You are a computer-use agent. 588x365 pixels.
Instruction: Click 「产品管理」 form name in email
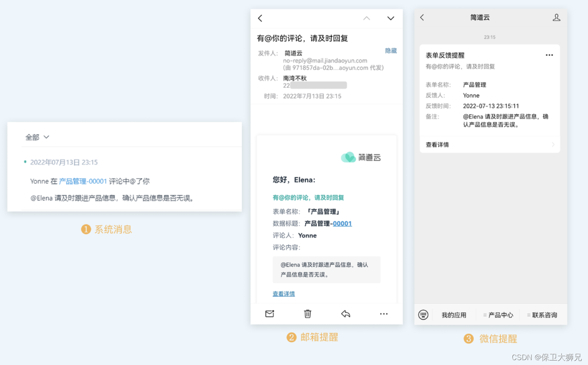pos(323,211)
